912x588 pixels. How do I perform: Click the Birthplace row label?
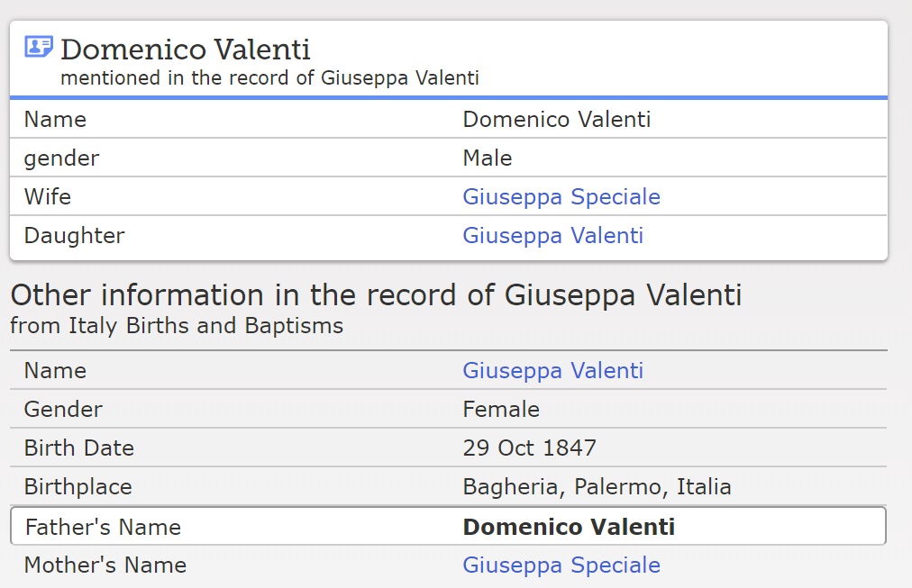point(78,487)
